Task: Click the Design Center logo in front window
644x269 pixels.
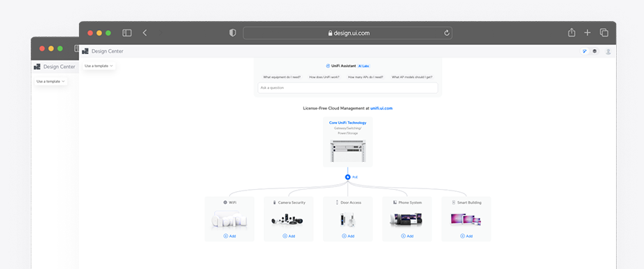Action: pyautogui.click(x=85, y=51)
